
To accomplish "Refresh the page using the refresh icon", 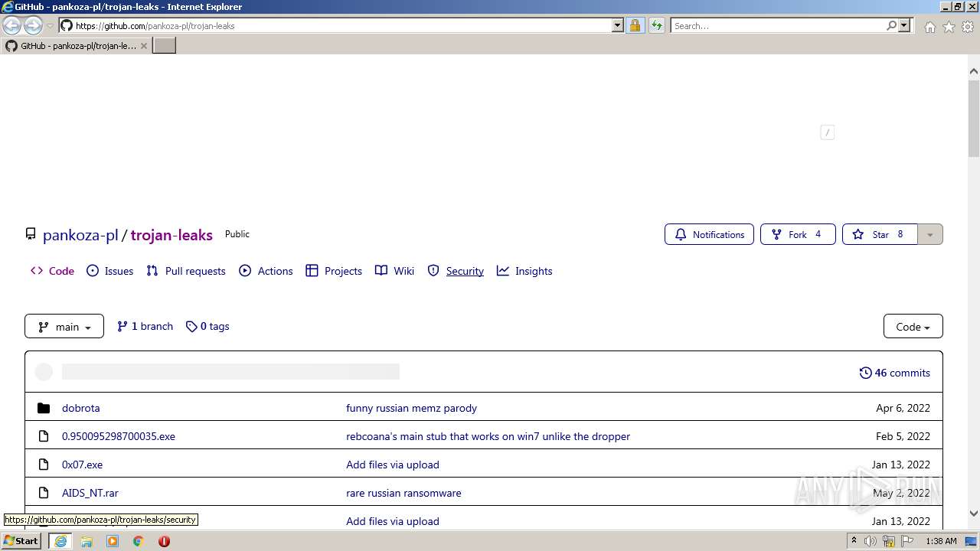I will [x=656, y=25].
